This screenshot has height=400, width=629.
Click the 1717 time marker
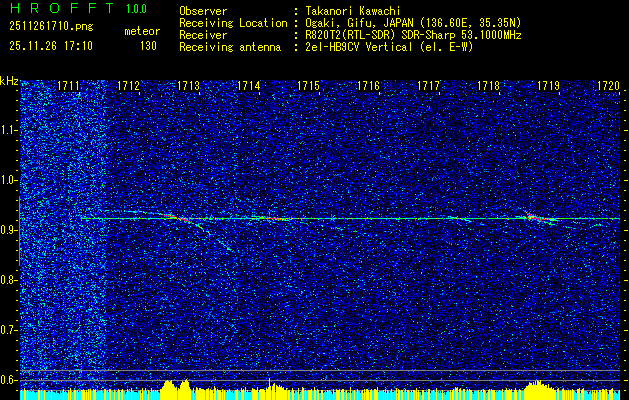[x=428, y=86]
